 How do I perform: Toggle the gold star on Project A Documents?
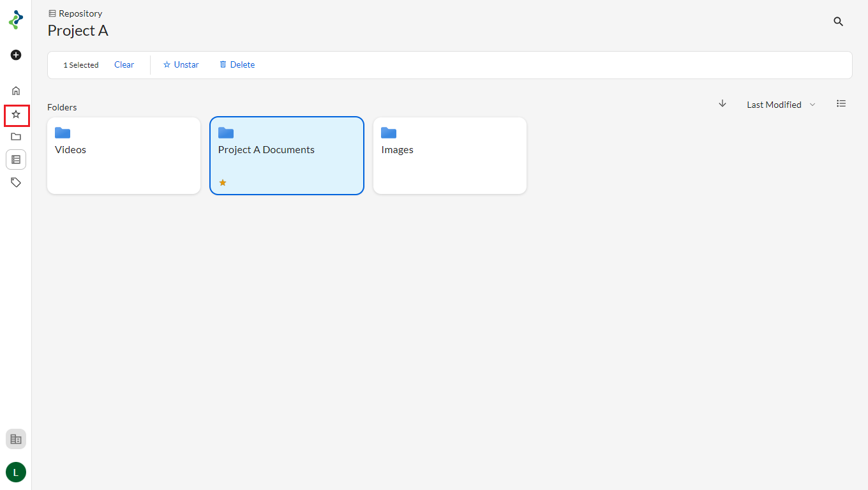(x=223, y=182)
